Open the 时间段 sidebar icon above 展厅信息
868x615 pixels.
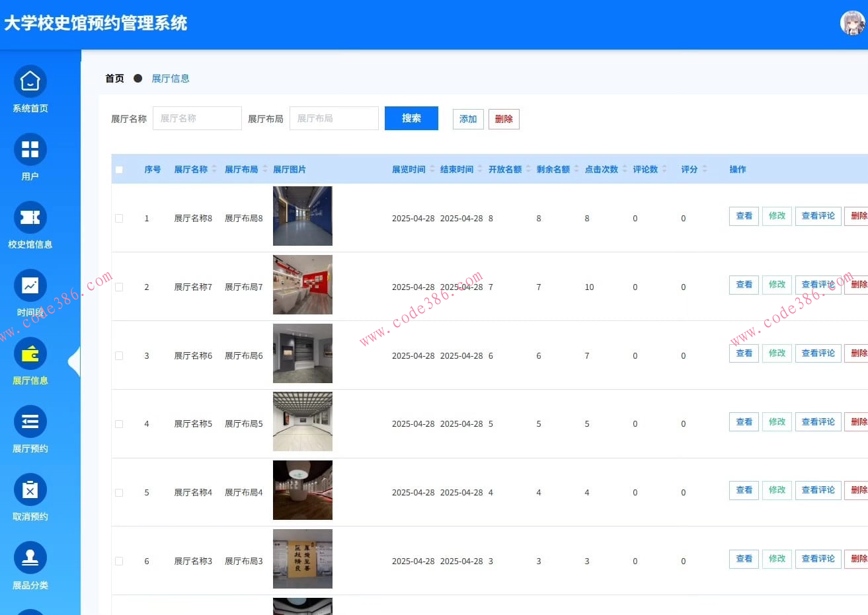(30, 286)
